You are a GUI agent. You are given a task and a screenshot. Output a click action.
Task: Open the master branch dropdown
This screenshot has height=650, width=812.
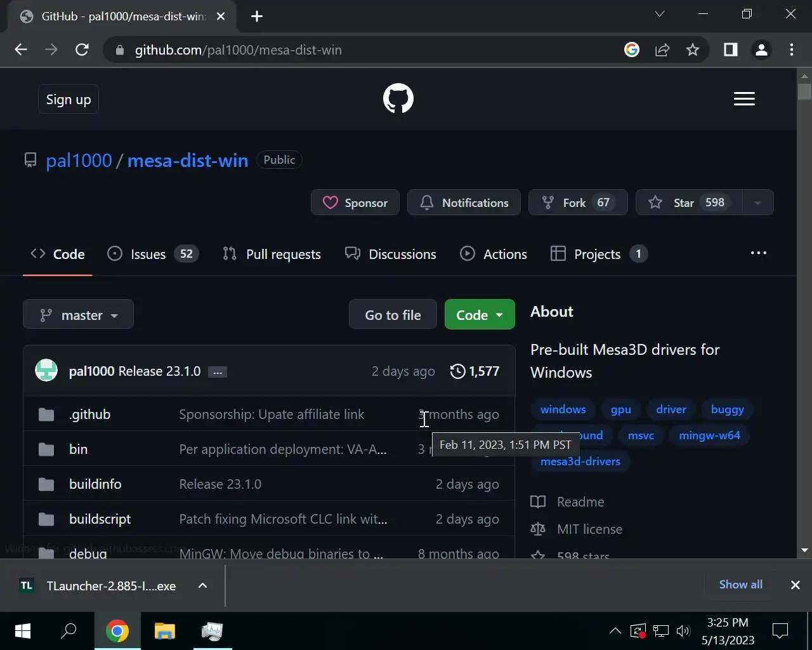(78, 314)
